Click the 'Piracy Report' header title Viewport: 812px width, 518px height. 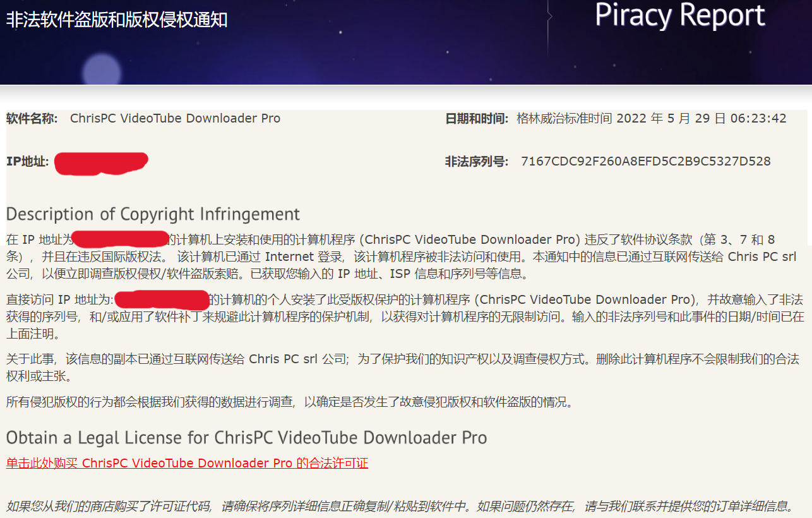680,16
